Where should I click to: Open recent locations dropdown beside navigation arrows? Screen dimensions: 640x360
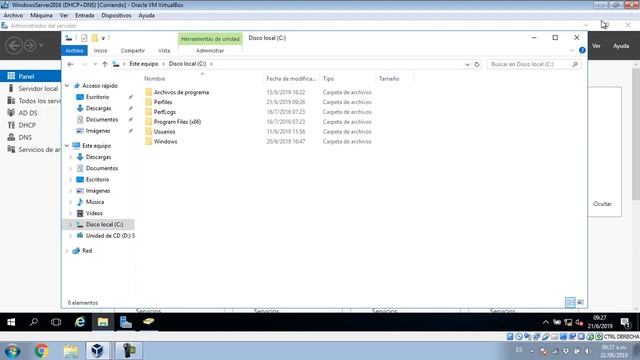[95, 64]
